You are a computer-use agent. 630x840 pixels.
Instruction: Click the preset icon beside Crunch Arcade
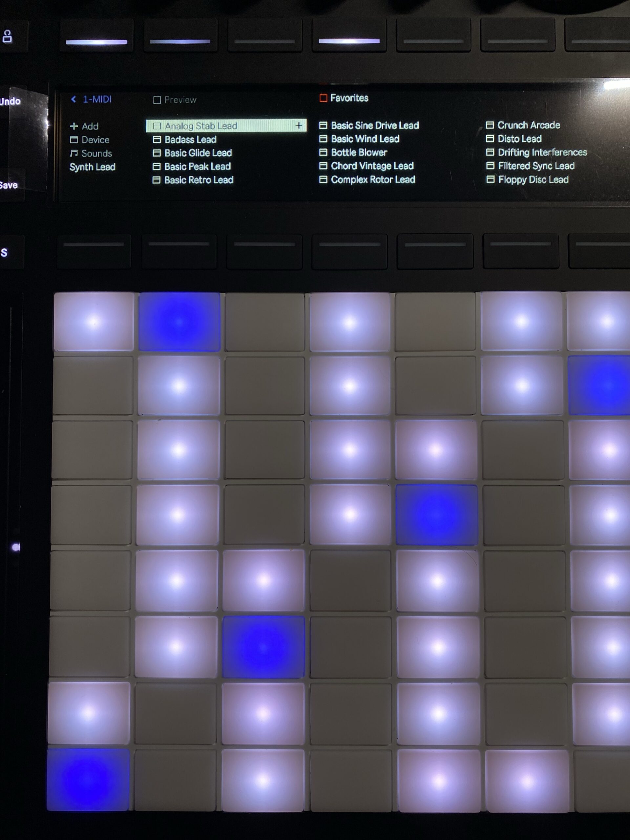(490, 125)
